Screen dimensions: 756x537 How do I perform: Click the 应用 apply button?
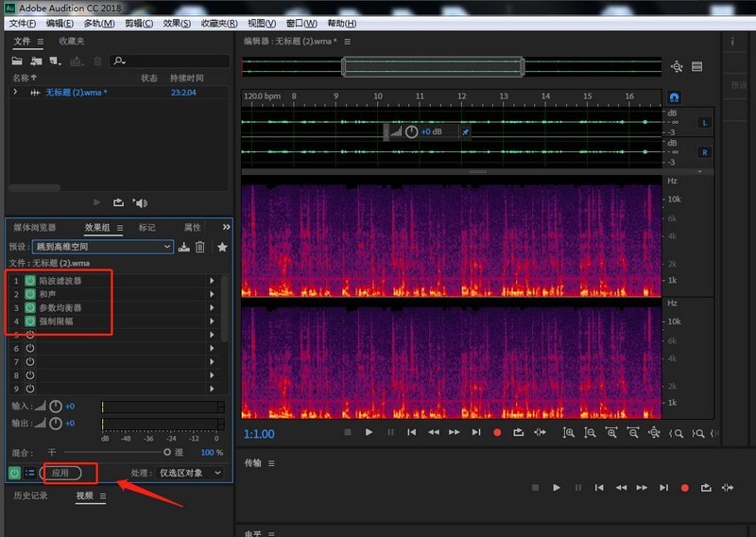tap(60, 472)
